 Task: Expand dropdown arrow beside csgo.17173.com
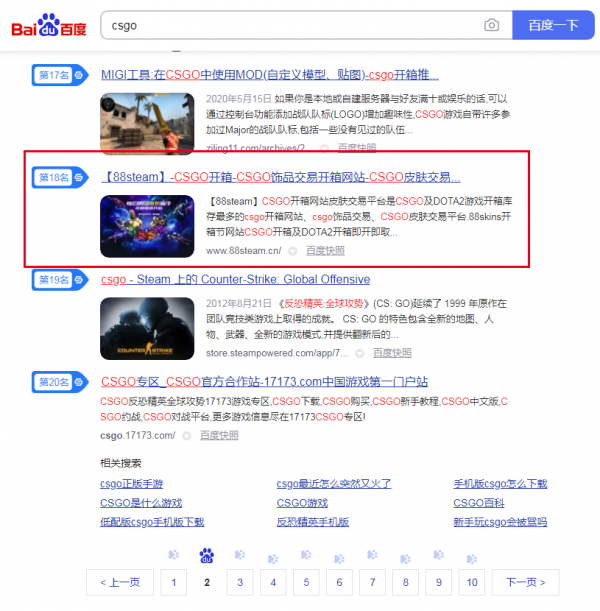[187, 436]
